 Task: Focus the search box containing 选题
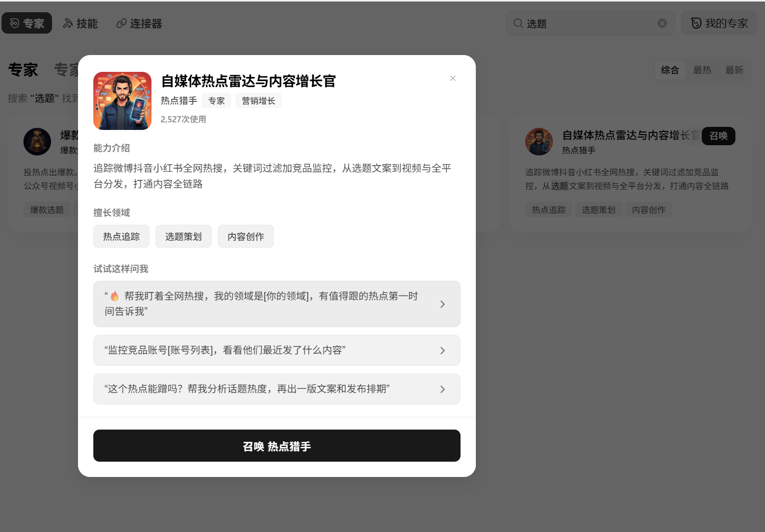[x=591, y=23]
